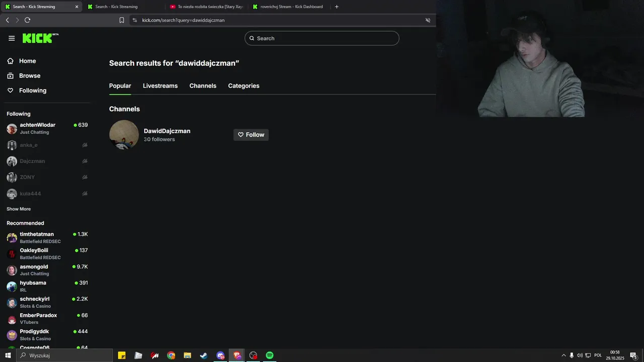Click schneckyirl's 'Slots & Casino' category label
This screenshot has width=644, height=362.
[35, 306]
